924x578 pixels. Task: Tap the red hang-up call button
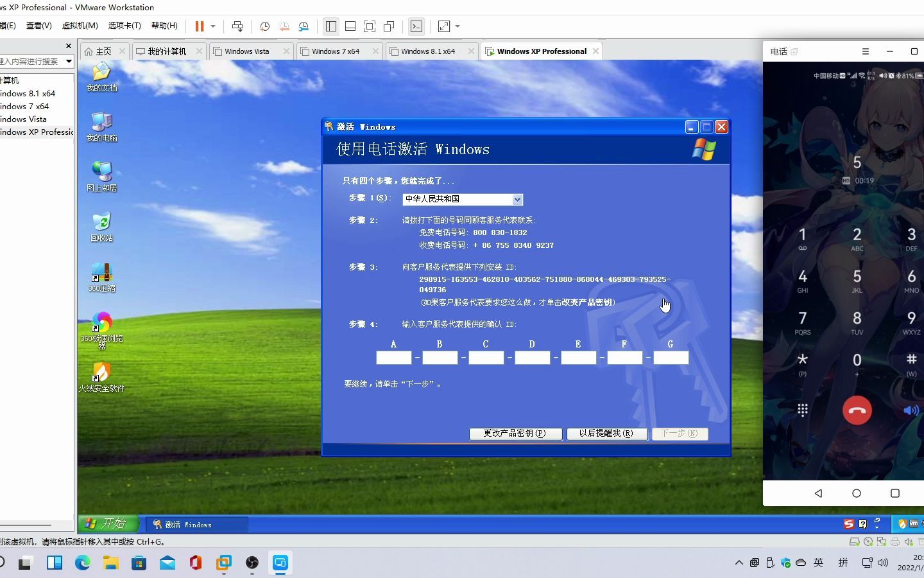(857, 410)
